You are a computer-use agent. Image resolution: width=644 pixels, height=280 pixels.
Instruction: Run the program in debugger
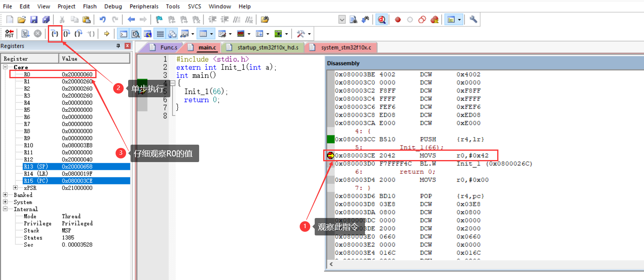click(x=26, y=34)
